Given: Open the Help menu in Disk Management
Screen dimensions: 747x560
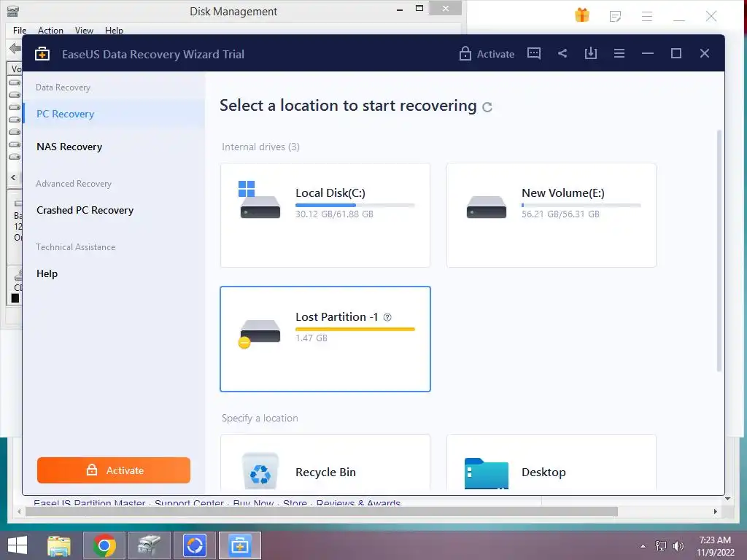Looking at the screenshot, I should point(114,31).
